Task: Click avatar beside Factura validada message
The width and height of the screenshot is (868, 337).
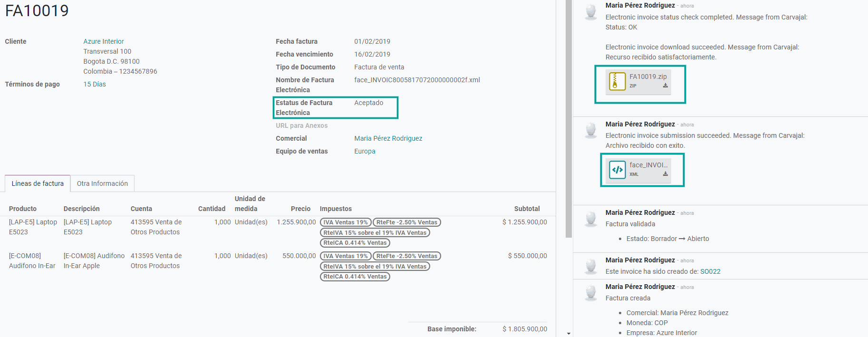Action: [x=591, y=219]
